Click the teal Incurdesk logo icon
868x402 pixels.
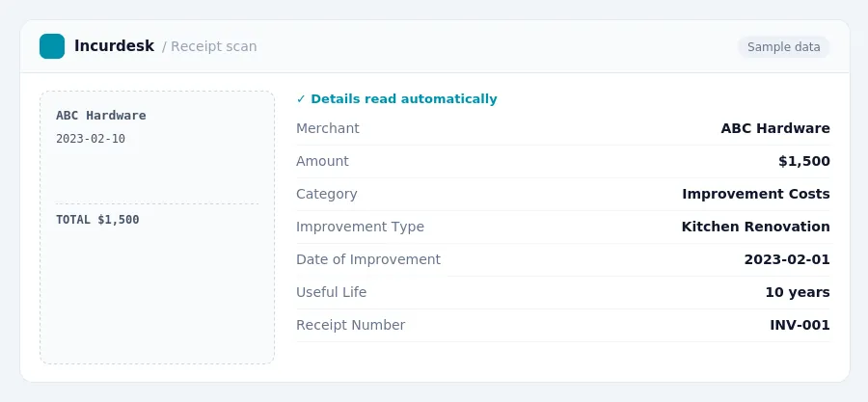[x=52, y=46]
